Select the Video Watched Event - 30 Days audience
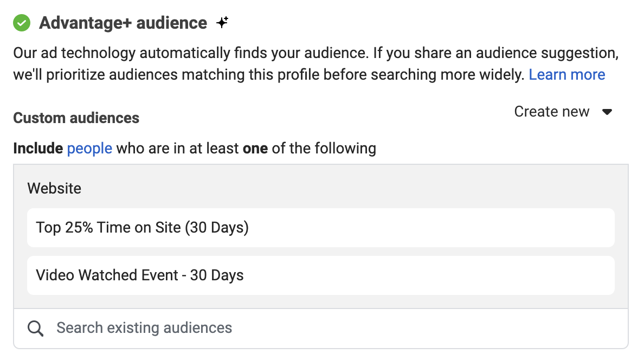 click(140, 275)
